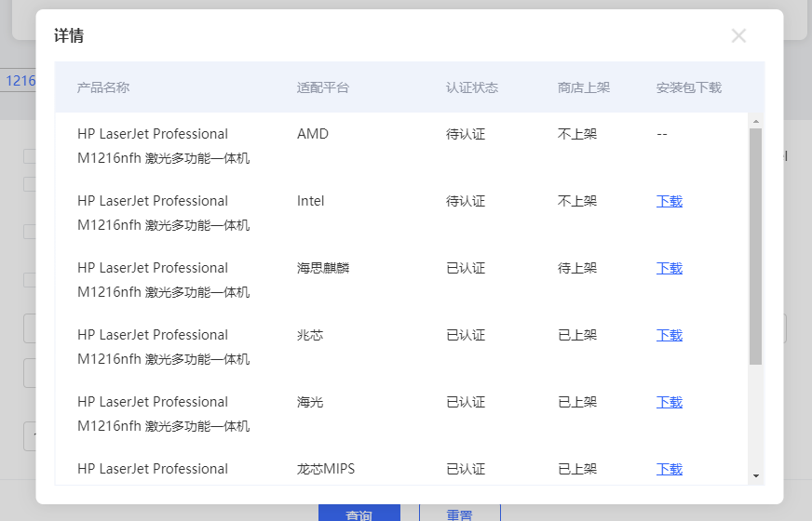Click the 认证状态 column header

[x=472, y=87]
